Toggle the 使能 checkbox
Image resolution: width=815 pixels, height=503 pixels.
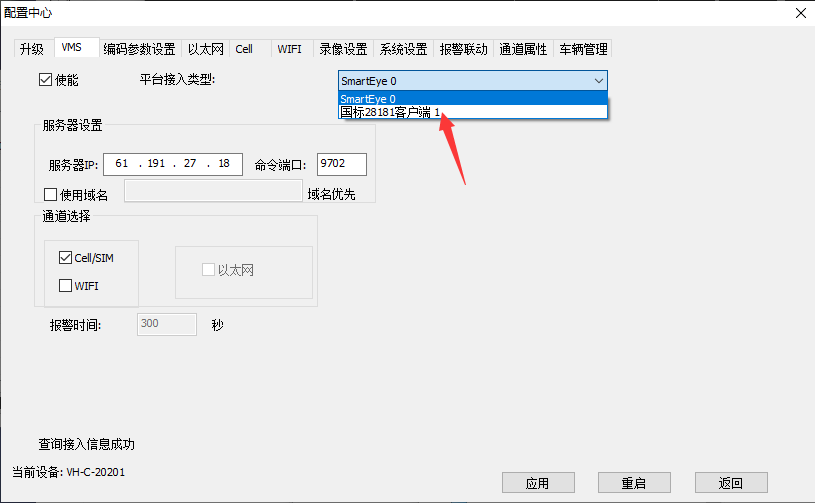[45, 80]
